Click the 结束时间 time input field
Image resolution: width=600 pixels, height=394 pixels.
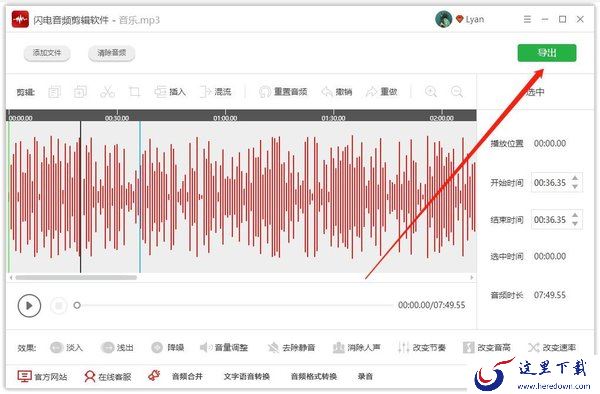pos(557,220)
